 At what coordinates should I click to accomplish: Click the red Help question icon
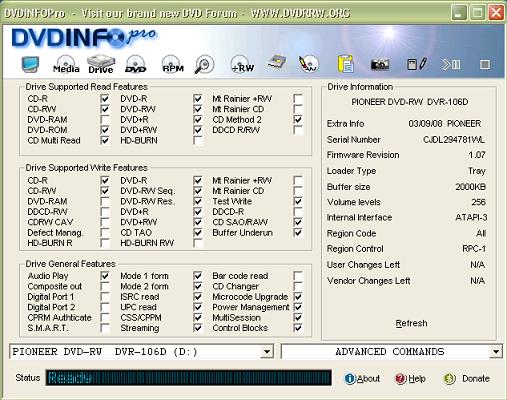(400, 379)
